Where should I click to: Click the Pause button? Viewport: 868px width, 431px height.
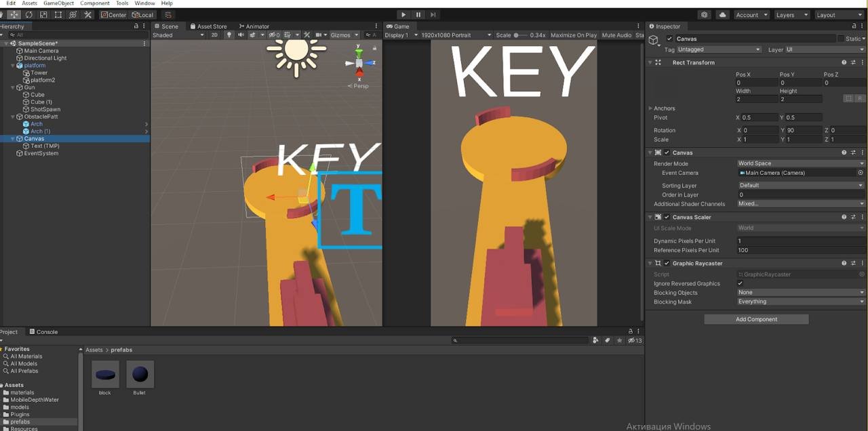point(418,15)
